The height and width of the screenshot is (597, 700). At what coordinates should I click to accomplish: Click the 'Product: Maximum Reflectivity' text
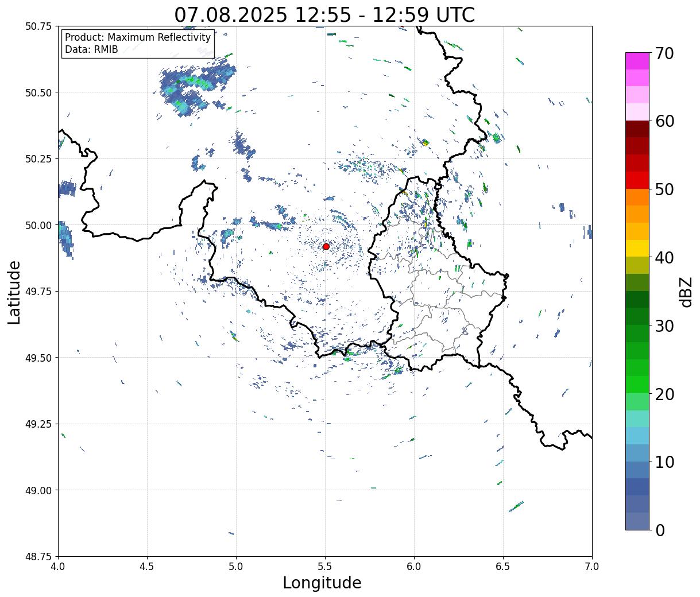pyautogui.click(x=138, y=37)
